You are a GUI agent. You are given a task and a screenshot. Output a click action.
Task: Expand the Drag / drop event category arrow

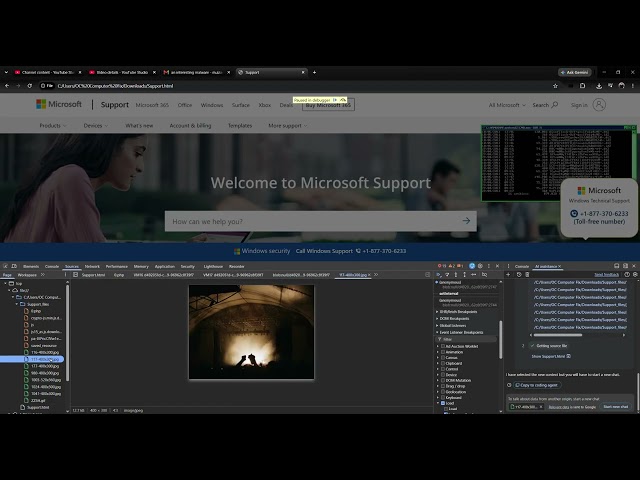pyautogui.click(x=438, y=386)
